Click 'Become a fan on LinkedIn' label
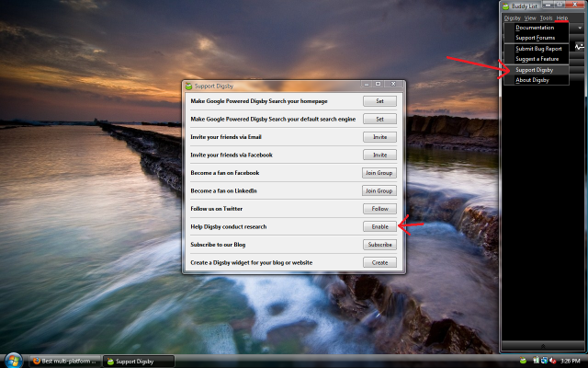 pos(223,190)
